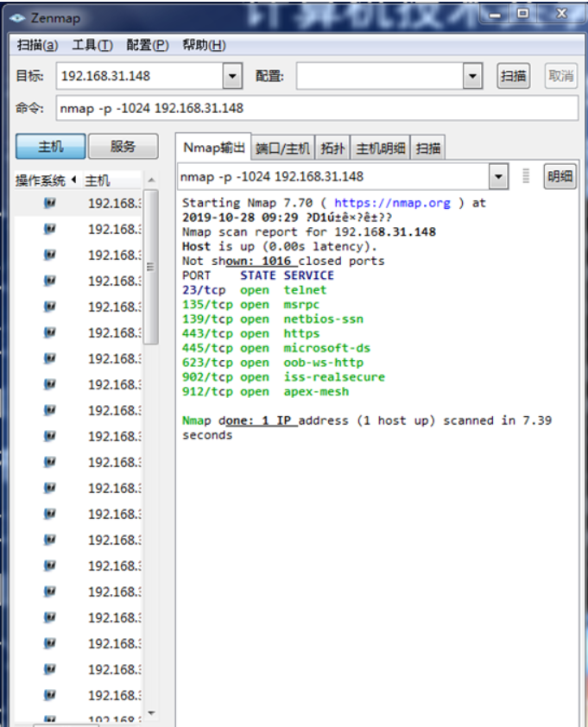Switch to the Nmap输出 tab
The width and height of the screenshot is (588, 727).
point(213,148)
